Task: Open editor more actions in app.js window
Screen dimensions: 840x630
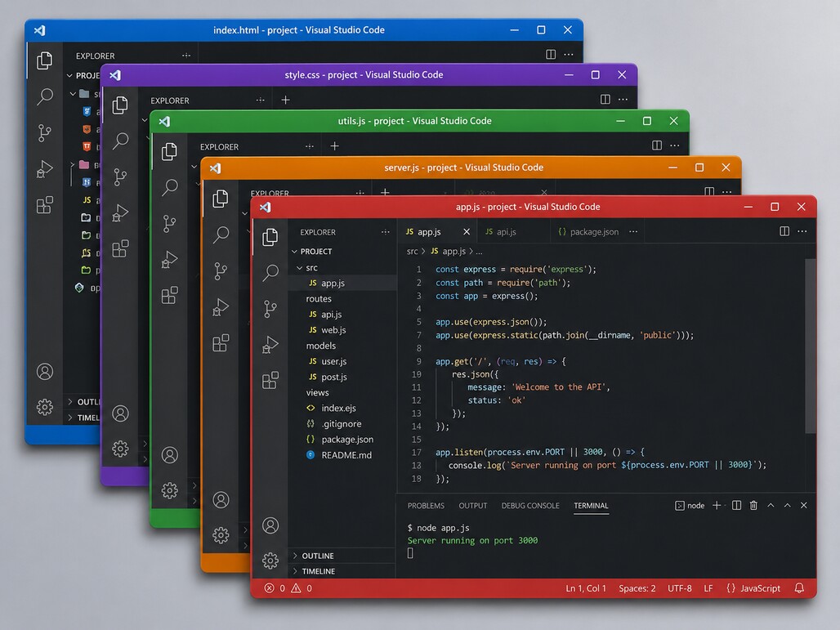Action: point(802,231)
